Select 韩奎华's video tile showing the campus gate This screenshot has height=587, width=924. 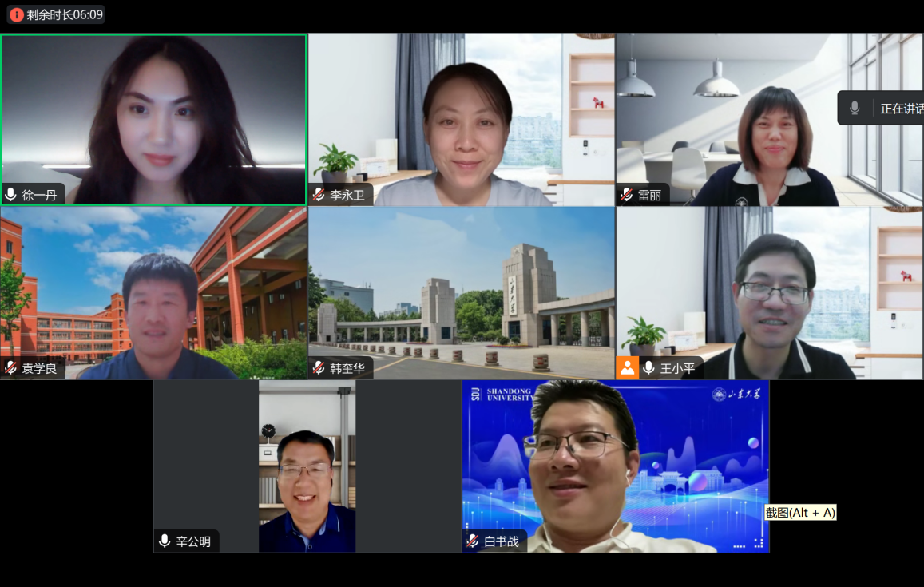click(x=462, y=293)
